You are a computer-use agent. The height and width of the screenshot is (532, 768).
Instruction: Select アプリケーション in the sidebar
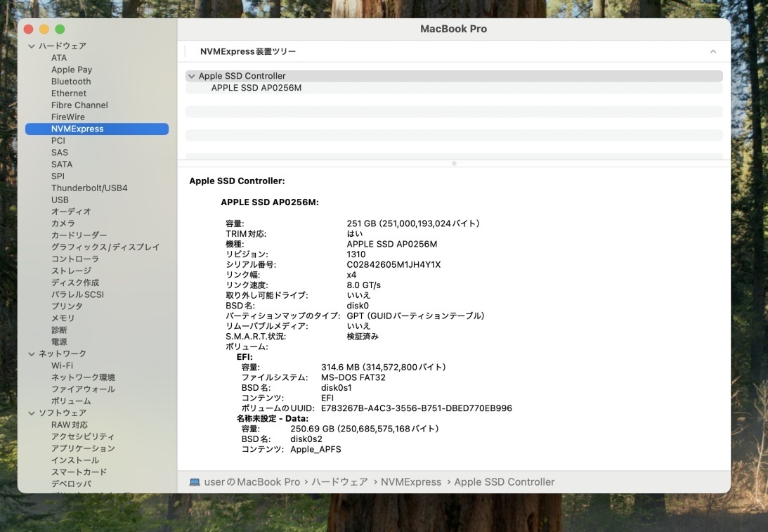84,448
